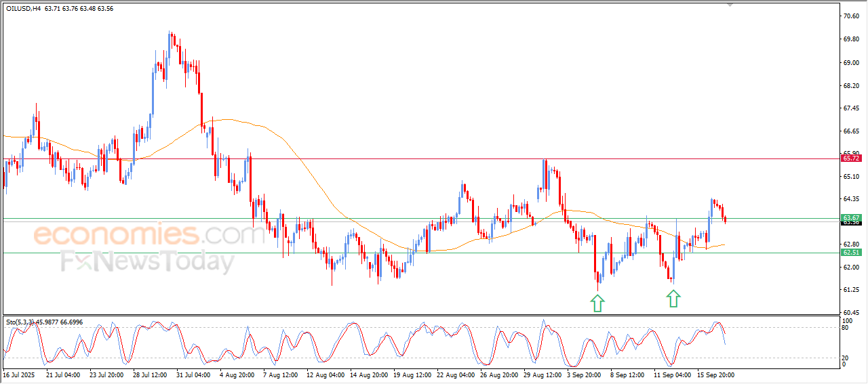This screenshot has height=384, width=868.
Task: Click the 8 Sep 12:00 time label
Action: click(x=627, y=375)
